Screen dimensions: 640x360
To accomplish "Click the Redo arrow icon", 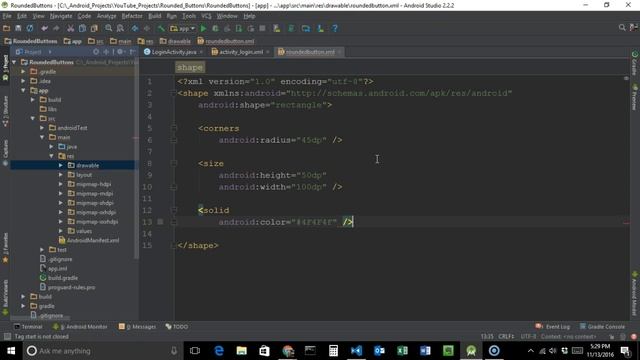I will pos(56,28).
